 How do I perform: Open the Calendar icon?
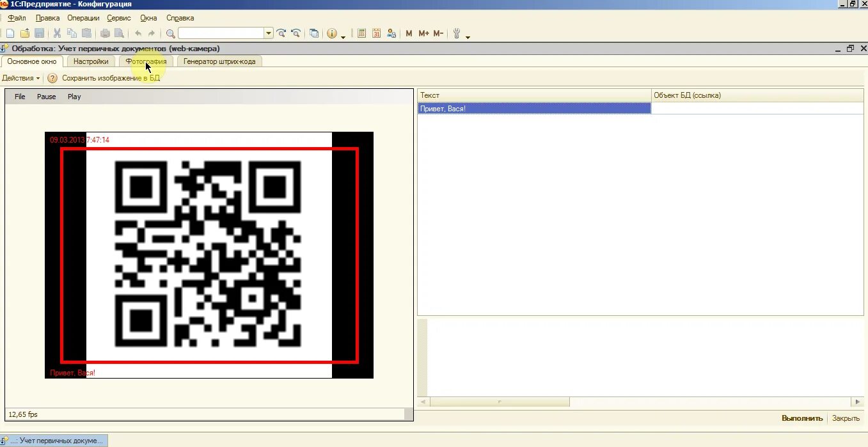pos(377,33)
